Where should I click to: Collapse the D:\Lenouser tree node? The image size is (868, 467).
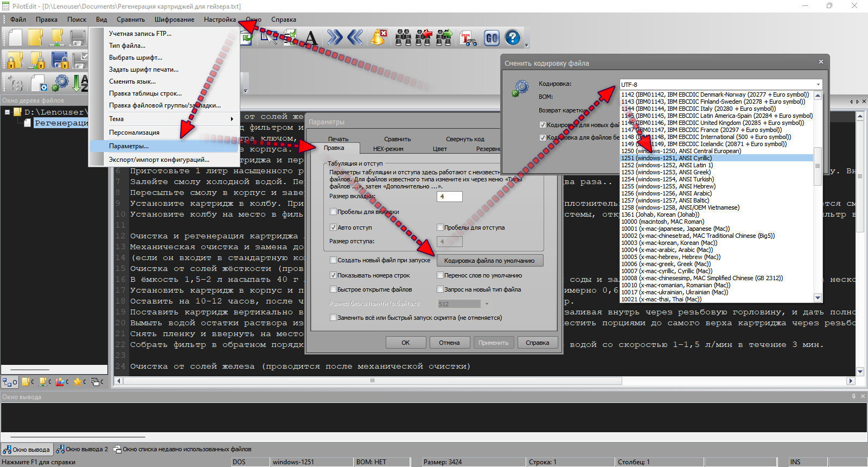tap(8, 112)
